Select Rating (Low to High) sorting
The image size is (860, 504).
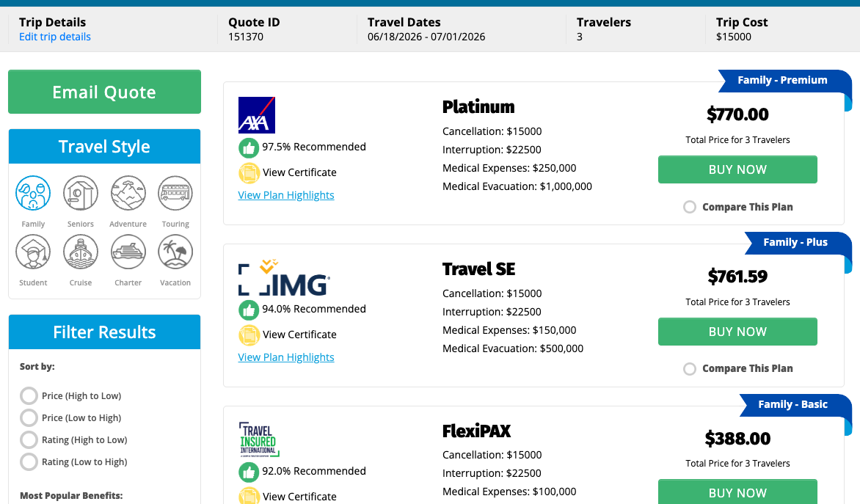(x=29, y=462)
